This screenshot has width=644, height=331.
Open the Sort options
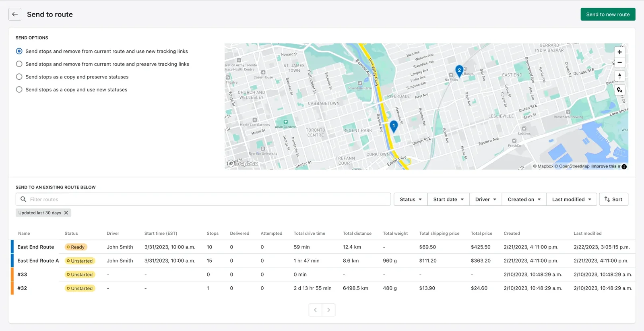click(613, 199)
